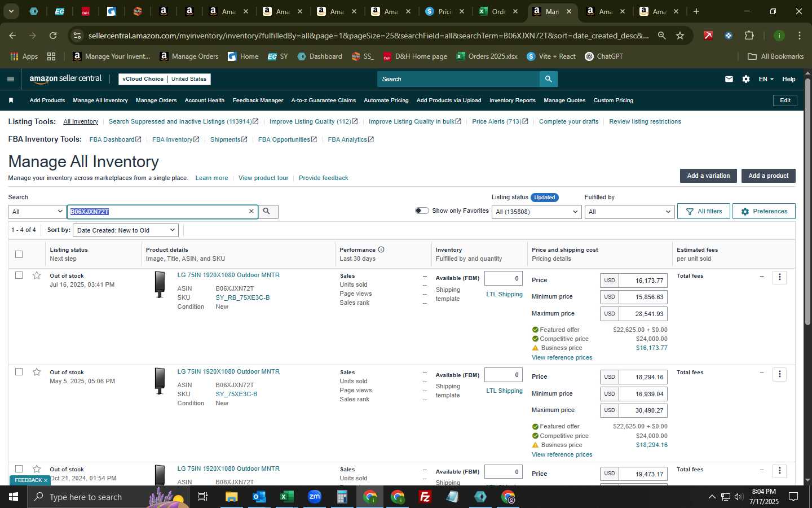This screenshot has width=812, height=508.
Task: Open the search field type dropdown showing All
Action: (37, 212)
